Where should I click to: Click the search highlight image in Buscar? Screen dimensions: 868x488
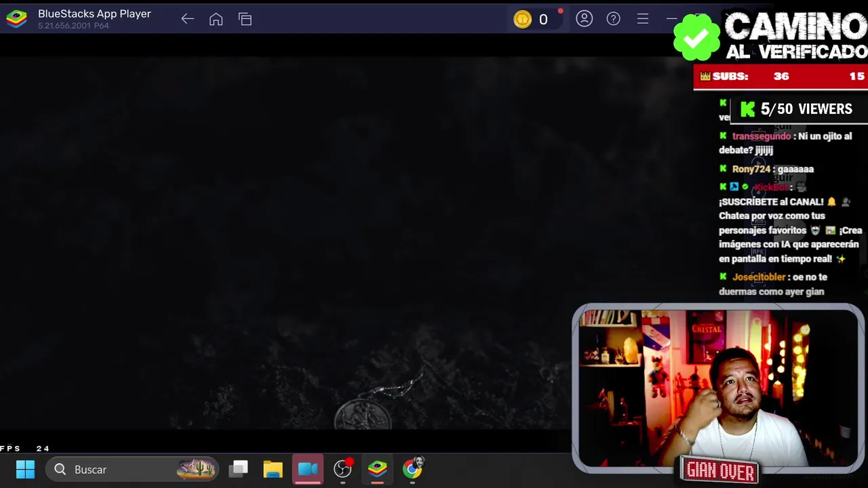click(196, 469)
